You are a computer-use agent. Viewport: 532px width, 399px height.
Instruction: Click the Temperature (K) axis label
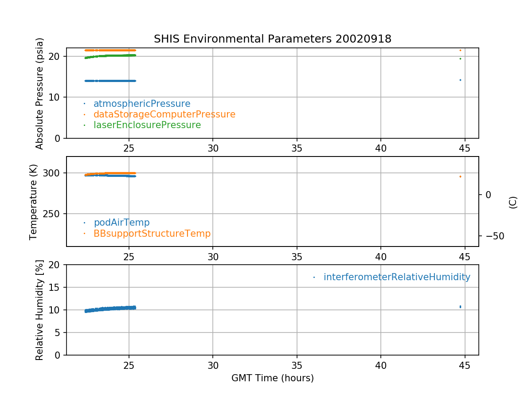point(34,202)
